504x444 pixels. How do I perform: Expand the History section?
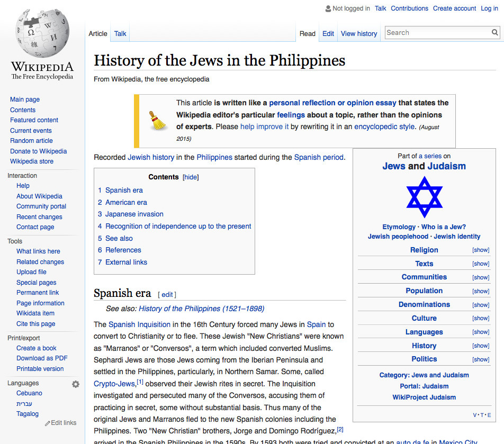click(x=481, y=345)
